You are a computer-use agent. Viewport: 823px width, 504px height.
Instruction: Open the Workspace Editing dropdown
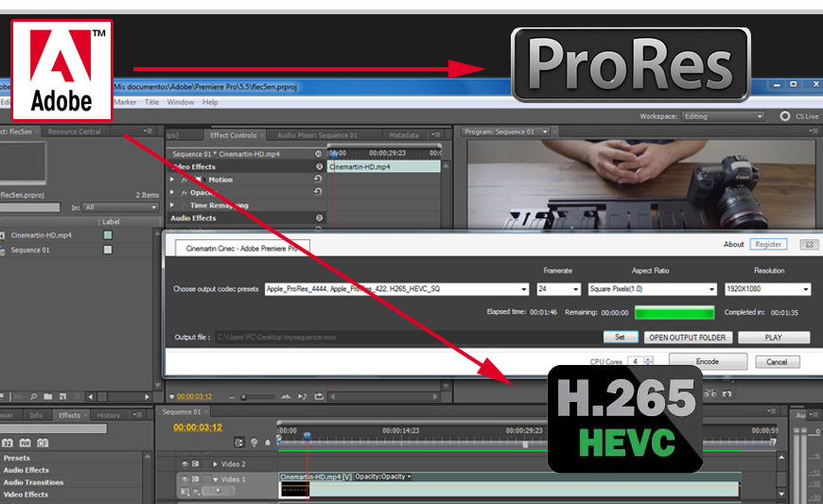pos(723,116)
